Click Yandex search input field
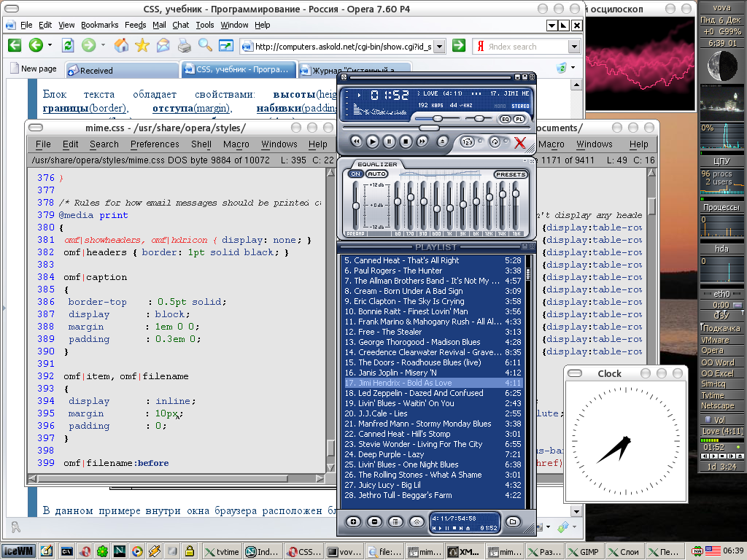This screenshot has height=560, width=747. tap(527, 47)
